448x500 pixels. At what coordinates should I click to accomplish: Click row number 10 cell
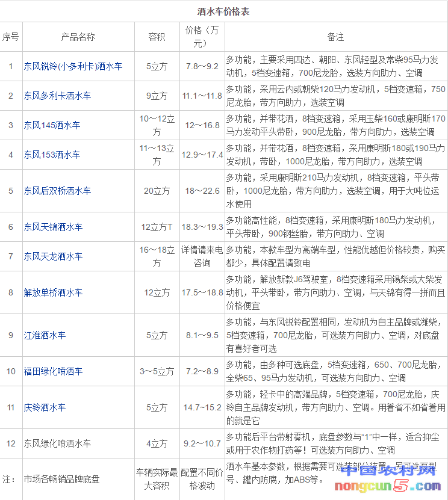click(11, 371)
